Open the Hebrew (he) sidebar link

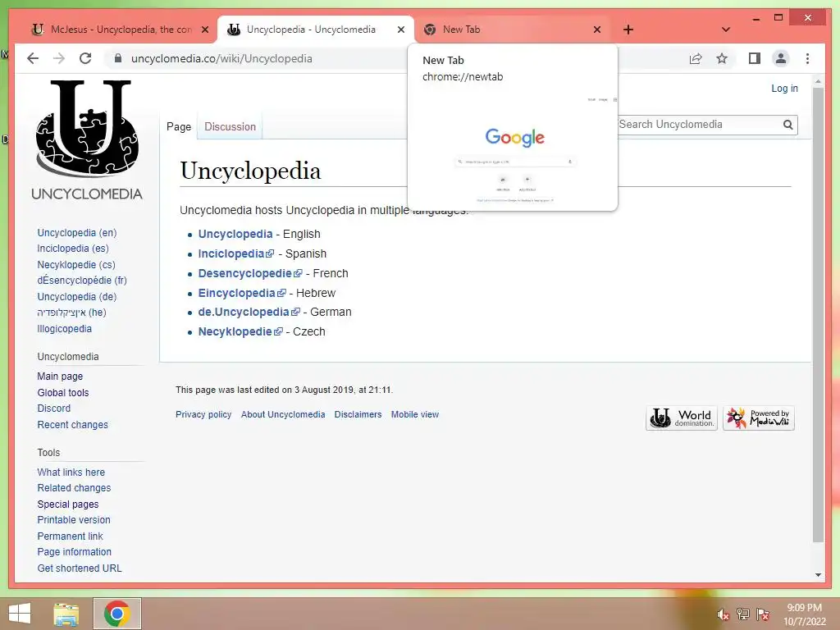tap(72, 313)
